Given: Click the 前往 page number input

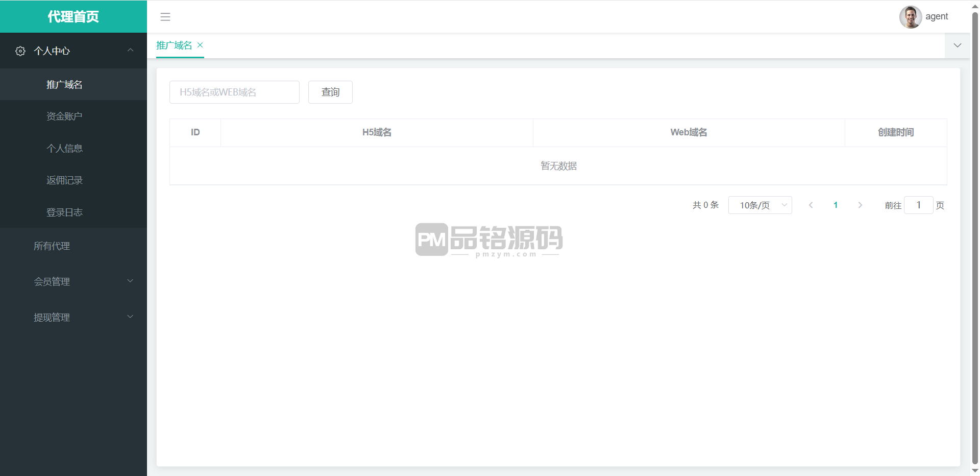Looking at the screenshot, I should pos(919,205).
